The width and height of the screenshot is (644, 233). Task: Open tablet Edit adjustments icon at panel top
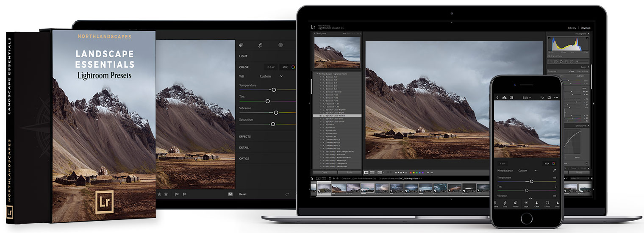click(241, 45)
